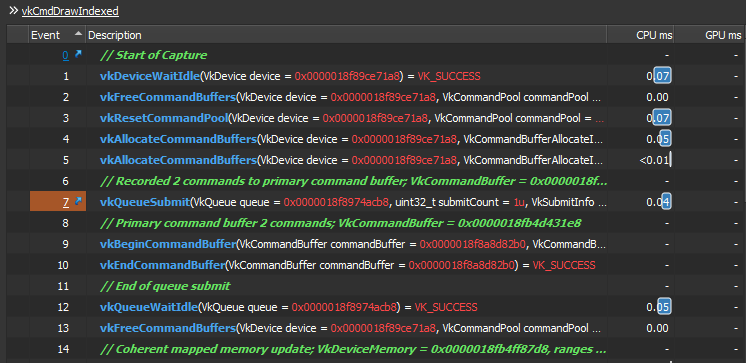Select the vkQueueWaitIdle row
Viewport: 746px width, 363px height.
pos(376,307)
